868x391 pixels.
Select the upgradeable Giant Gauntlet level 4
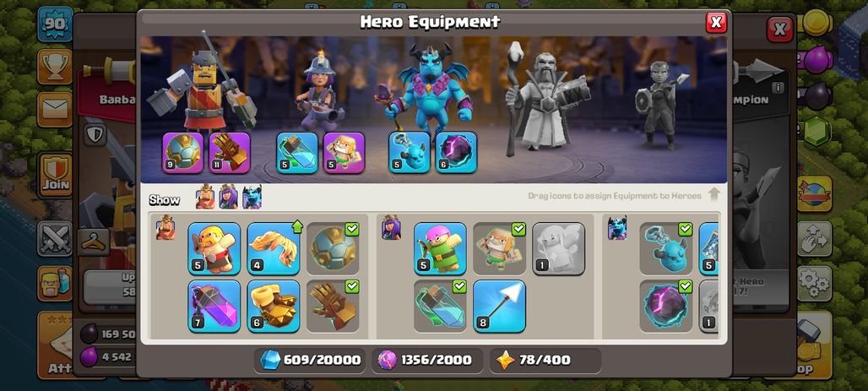tap(274, 248)
